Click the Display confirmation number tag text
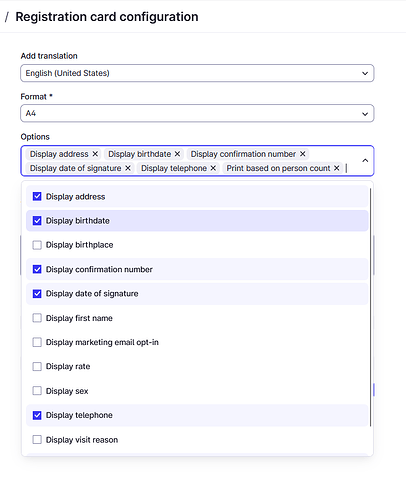This screenshot has width=406, height=500. coord(243,154)
